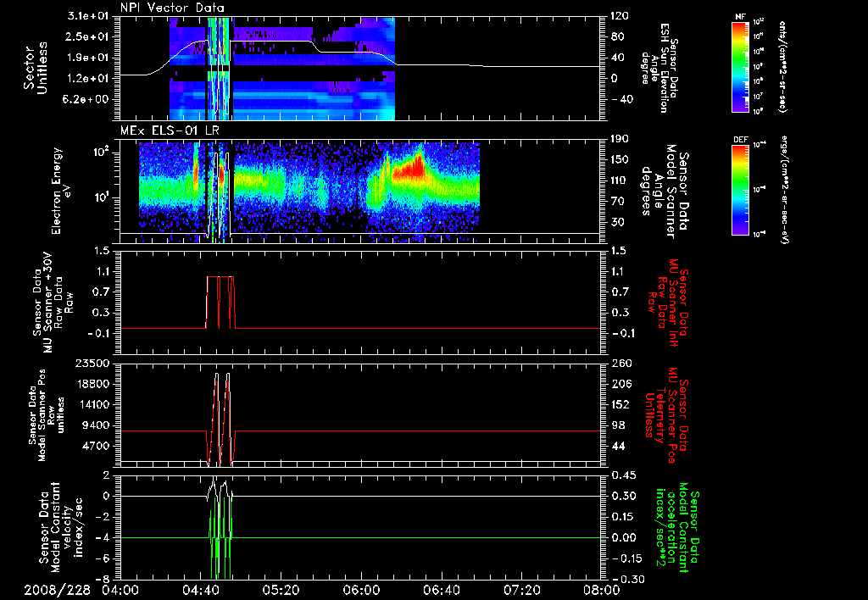Viewport: 868px width, 600px height.
Task: Click the "0.15" acceleration axis value
Action: coord(623,517)
